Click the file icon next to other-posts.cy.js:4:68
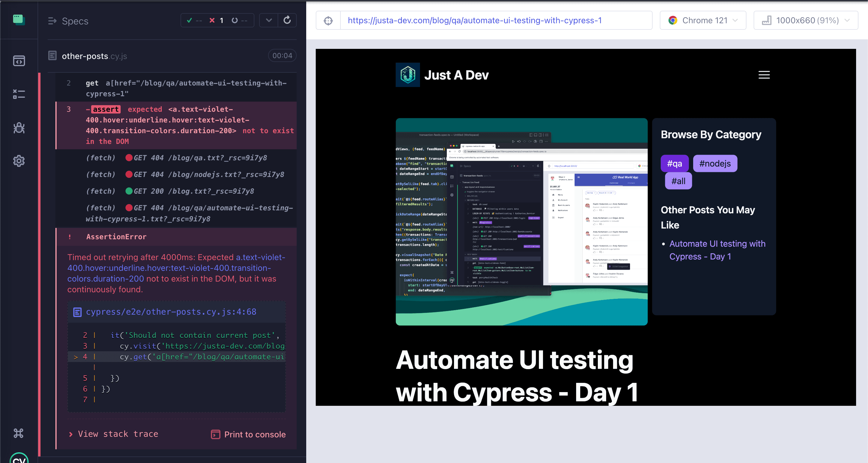This screenshot has width=868, height=463. tap(77, 312)
